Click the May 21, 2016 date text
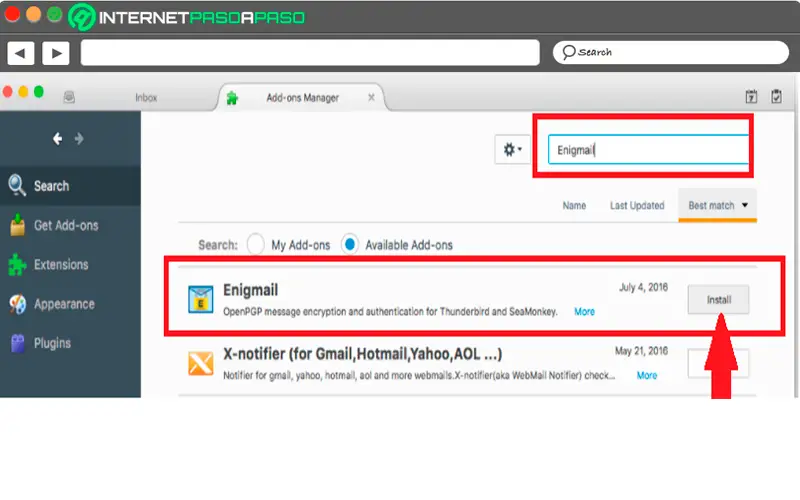Screen dimensions: 800x500 (x=641, y=351)
